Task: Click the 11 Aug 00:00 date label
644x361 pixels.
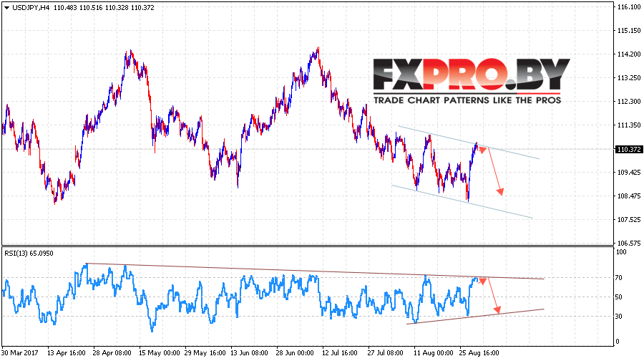Action: click(x=434, y=353)
